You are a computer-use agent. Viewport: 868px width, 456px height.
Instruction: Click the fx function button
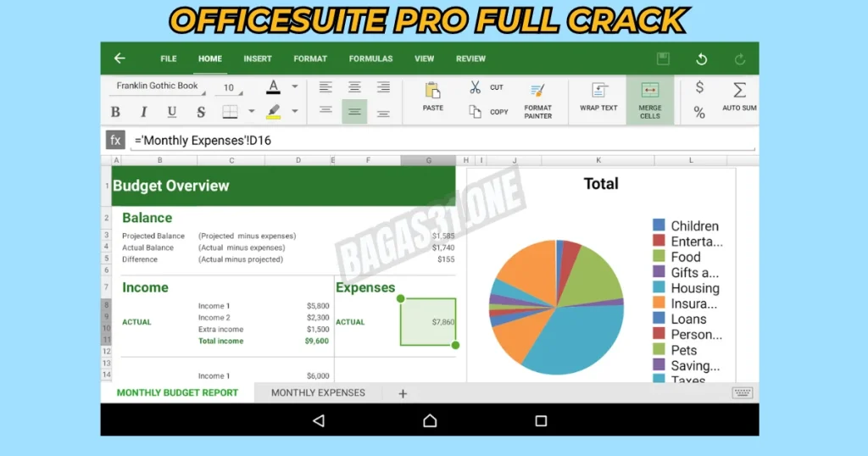115,140
